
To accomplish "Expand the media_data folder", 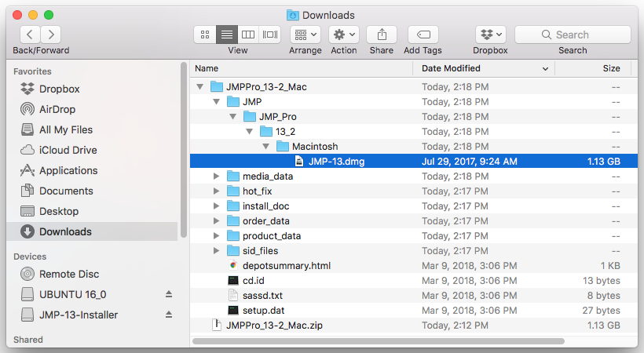I will 217,176.
